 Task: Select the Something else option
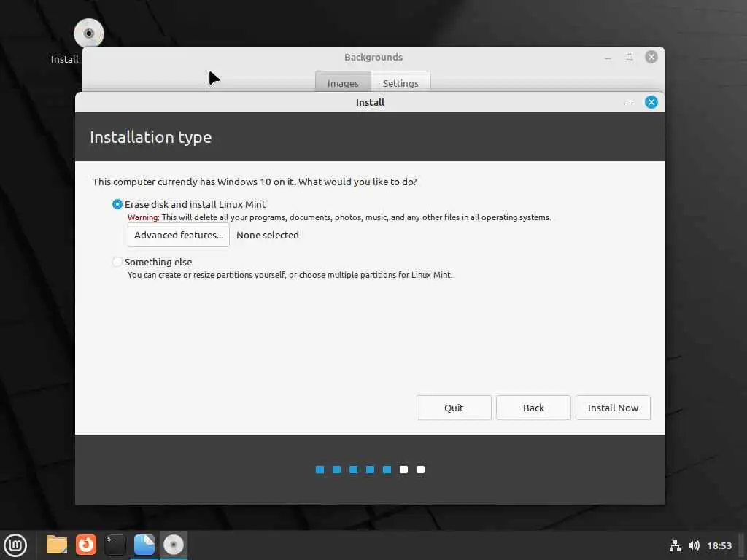click(117, 262)
